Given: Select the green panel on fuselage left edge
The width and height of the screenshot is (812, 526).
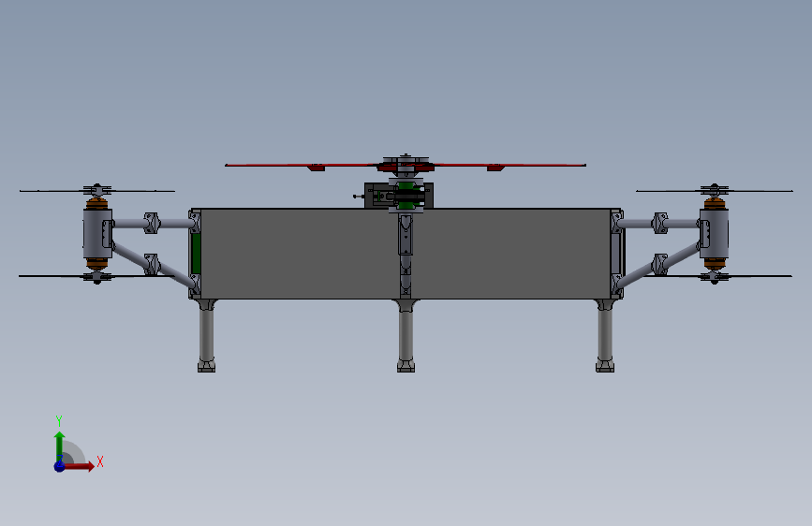Looking at the screenshot, I should coord(196,253).
